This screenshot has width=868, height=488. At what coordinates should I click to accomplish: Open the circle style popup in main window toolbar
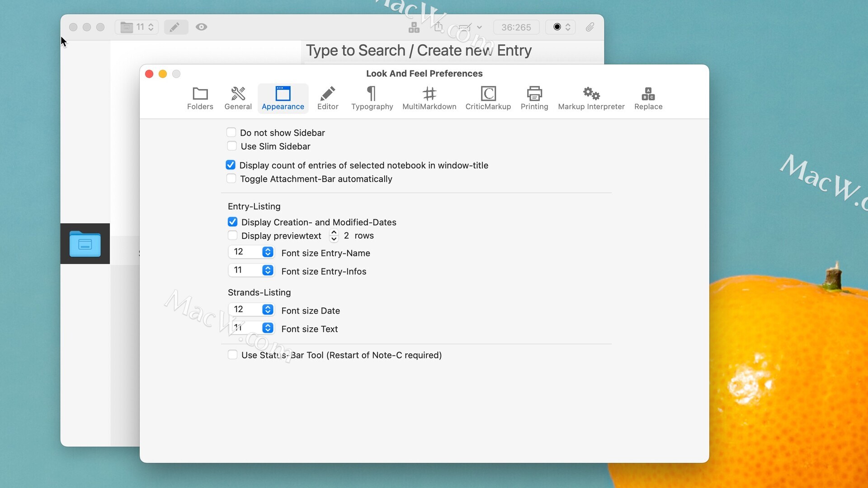pyautogui.click(x=561, y=27)
